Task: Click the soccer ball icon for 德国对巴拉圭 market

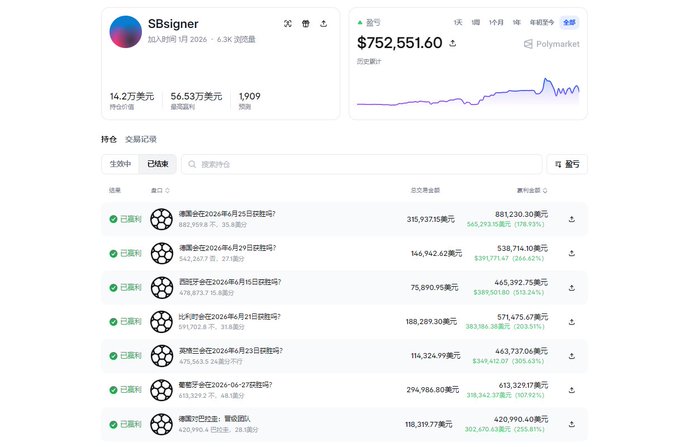Action: [161, 424]
